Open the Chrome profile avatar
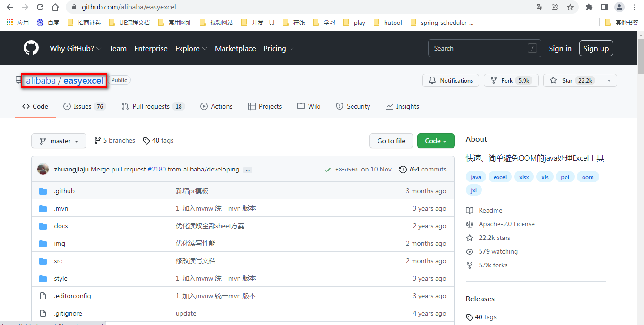This screenshot has width=644, height=325. [619, 7]
